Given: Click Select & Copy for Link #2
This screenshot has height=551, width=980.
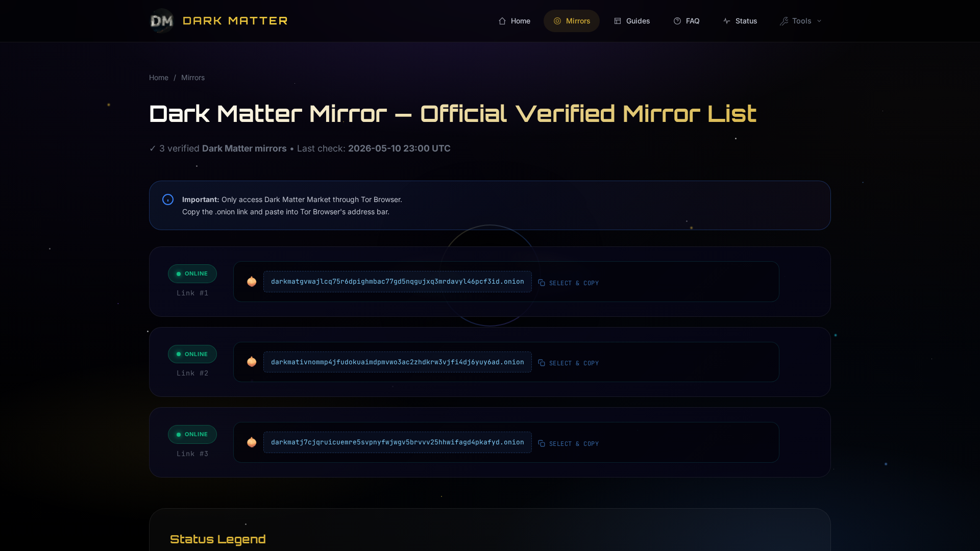Looking at the screenshot, I should (x=569, y=363).
